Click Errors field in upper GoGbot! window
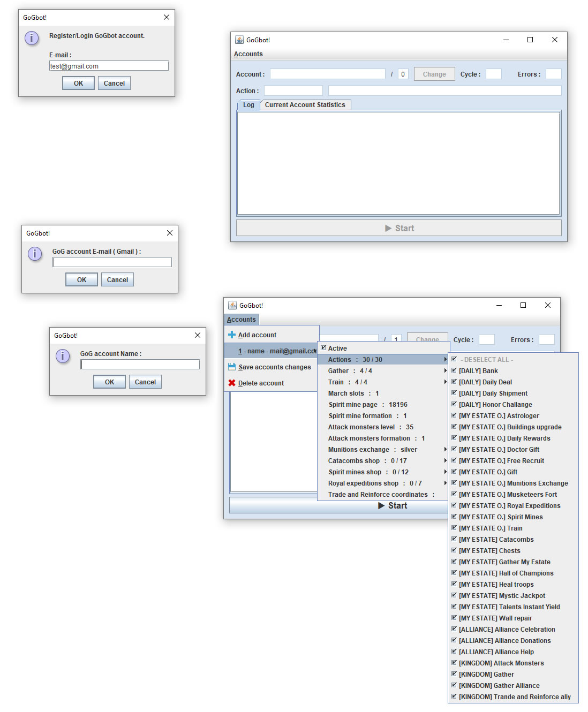The height and width of the screenshot is (712, 588). click(553, 74)
